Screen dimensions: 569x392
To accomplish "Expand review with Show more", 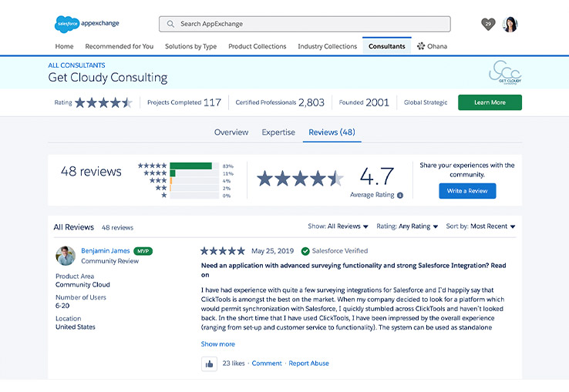I will tap(218, 344).
